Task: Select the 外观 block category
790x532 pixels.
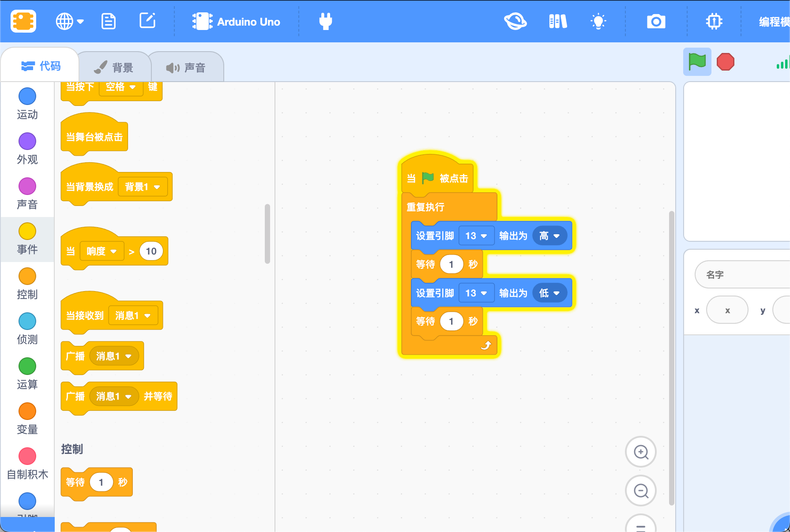Action: [x=27, y=149]
